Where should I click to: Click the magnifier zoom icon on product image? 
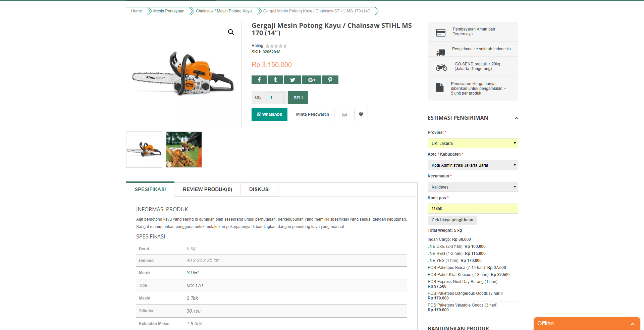click(x=231, y=32)
